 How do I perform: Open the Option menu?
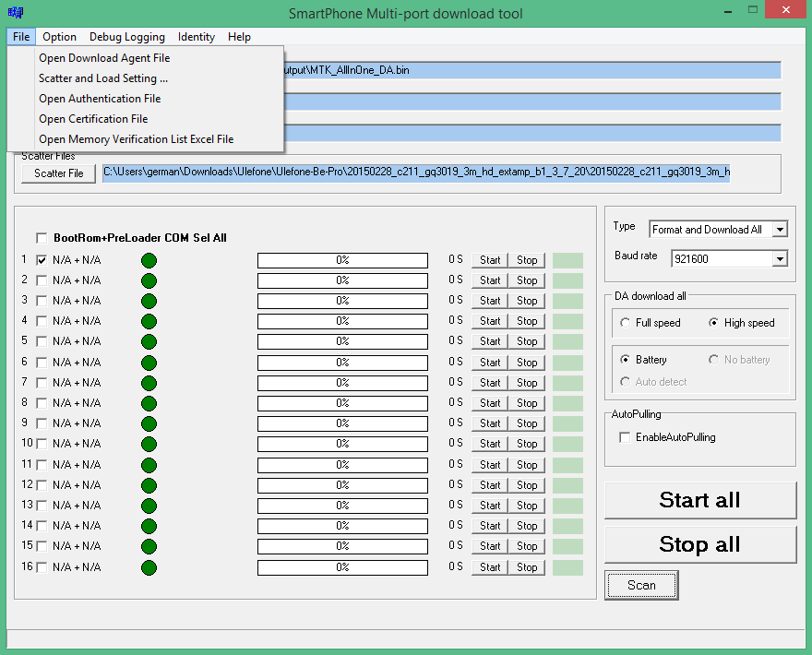[59, 37]
